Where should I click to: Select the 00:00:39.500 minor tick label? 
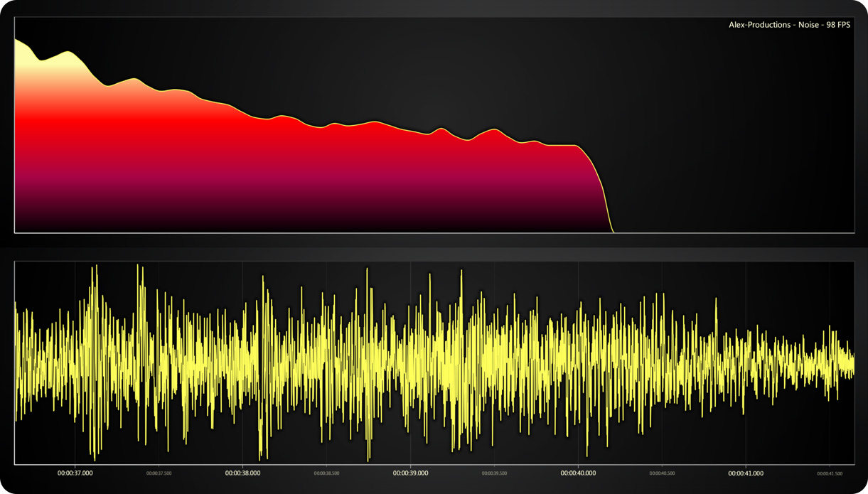coord(494,473)
